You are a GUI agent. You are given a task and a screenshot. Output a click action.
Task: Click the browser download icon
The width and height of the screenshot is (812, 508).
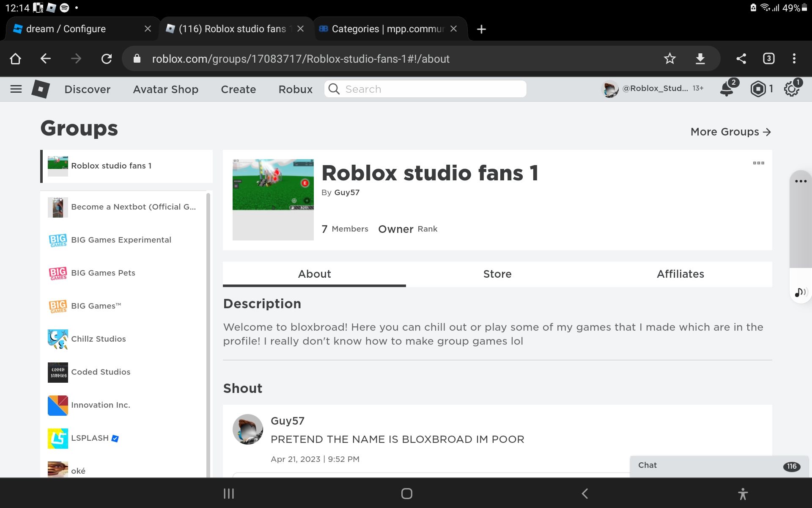click(700, 58)
